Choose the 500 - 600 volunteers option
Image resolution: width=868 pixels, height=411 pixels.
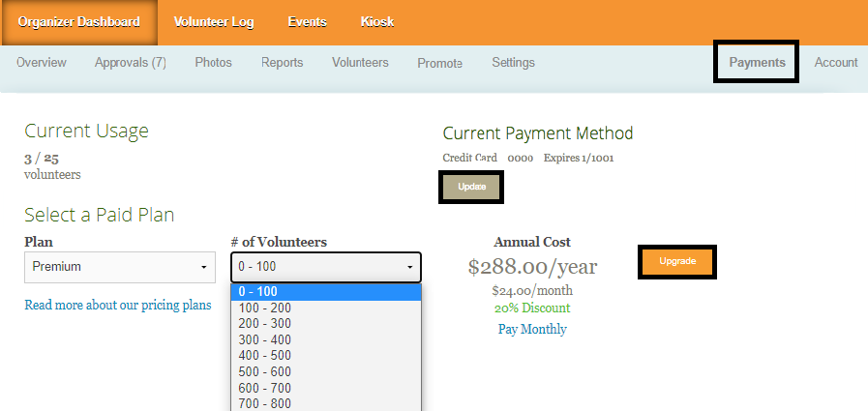326,371
